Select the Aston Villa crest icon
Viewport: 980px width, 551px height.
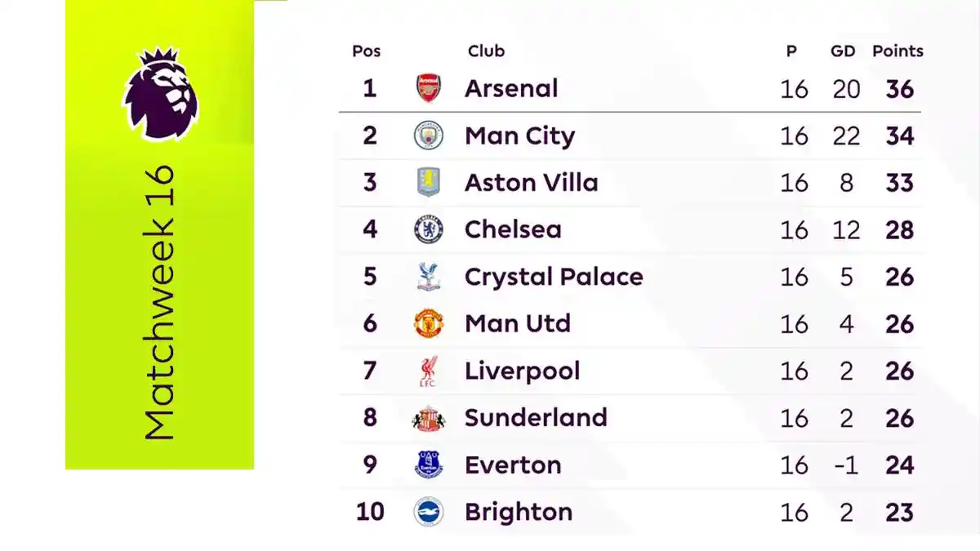pyautogui.click(x=428, y=182)
